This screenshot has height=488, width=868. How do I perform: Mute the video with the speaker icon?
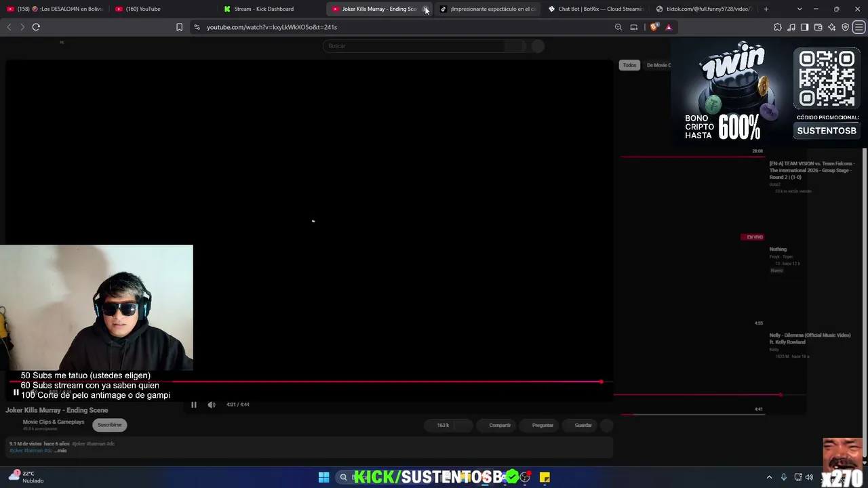coord(212,405)
